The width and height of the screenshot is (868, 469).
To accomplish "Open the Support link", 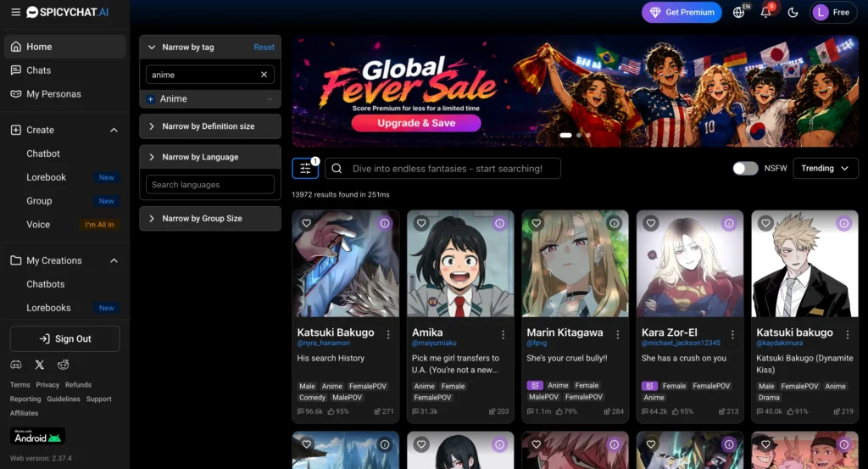I will (98, 399).
